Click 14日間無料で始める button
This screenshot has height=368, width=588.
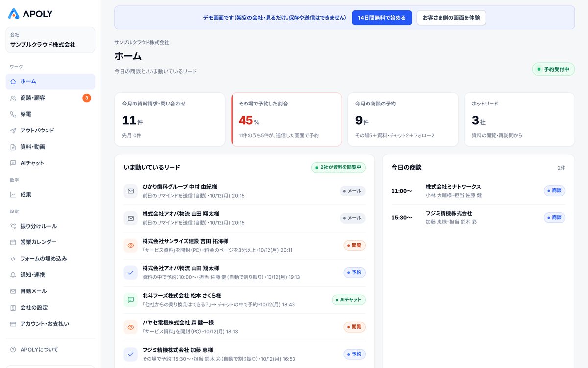point(382,18)
